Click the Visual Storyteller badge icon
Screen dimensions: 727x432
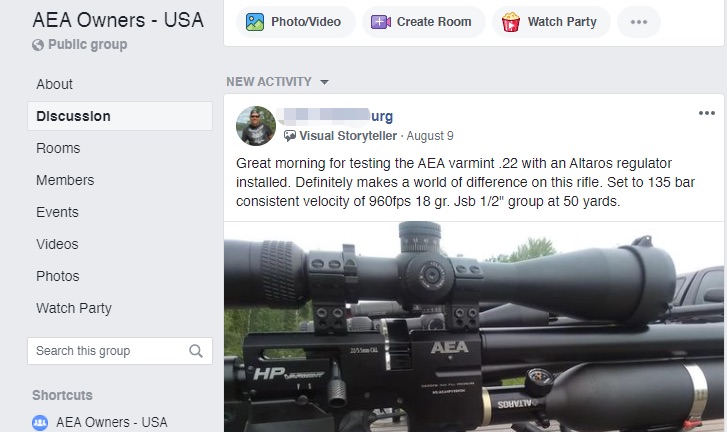[x=290, y=136]
